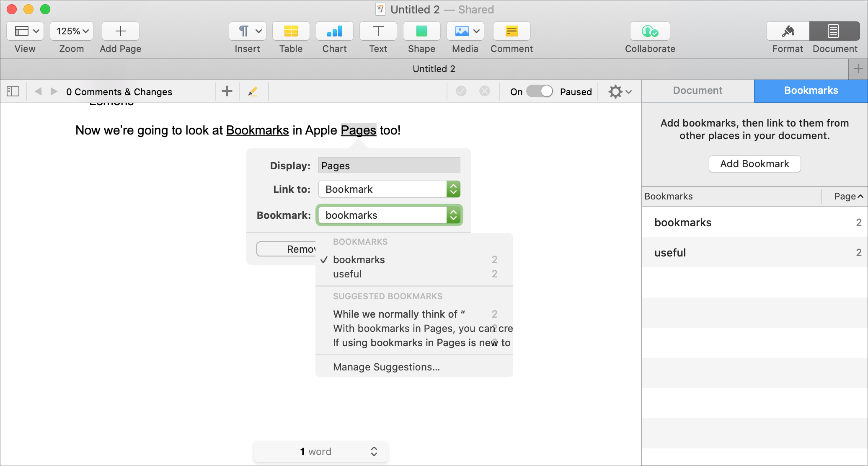Go to previous comment arrow
Viewport: 868px width, 466px height.
pyautogui.click(x=38, y=91)
